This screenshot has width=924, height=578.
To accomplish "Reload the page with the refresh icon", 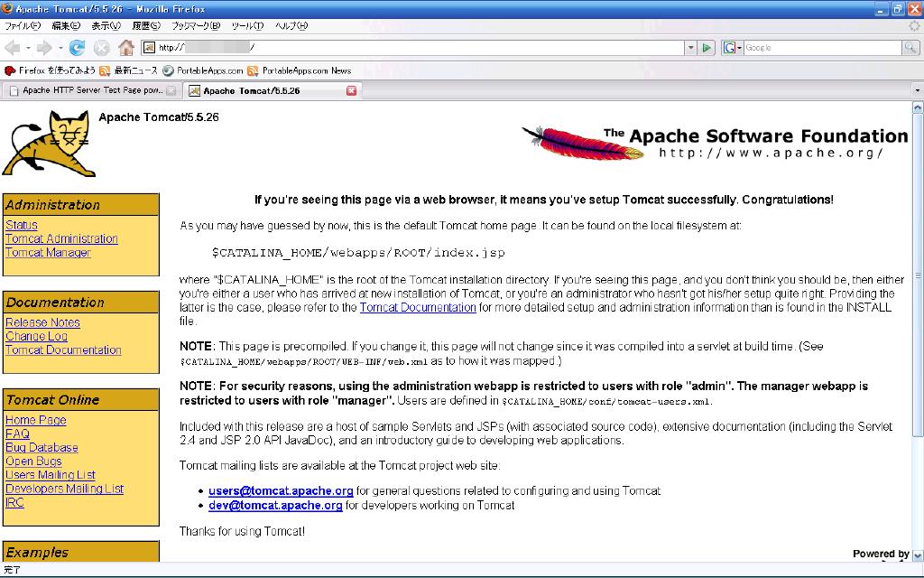I will [x=78, y=48].
